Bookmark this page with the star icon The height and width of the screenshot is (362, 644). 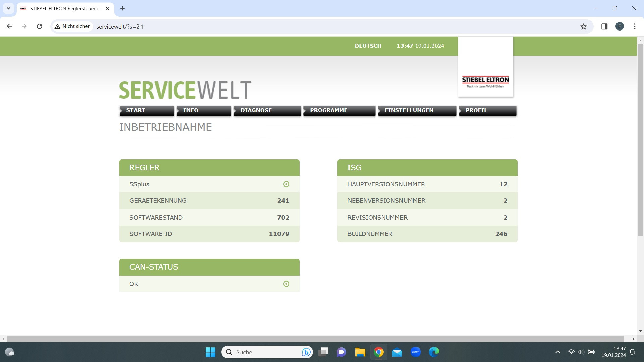[x=584, y=27]
